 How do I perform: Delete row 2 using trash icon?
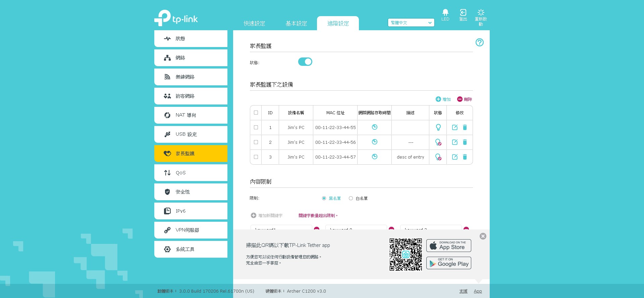coord(465,142)
